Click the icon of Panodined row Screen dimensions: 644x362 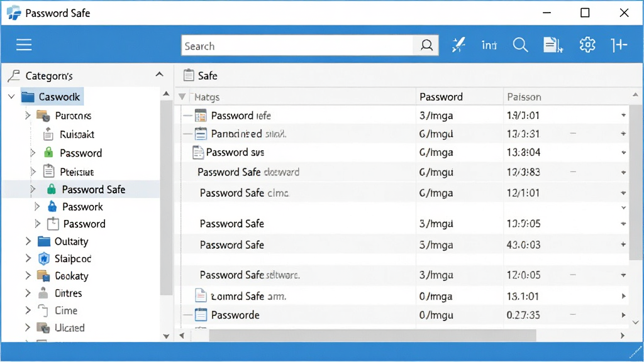(201, 133)
